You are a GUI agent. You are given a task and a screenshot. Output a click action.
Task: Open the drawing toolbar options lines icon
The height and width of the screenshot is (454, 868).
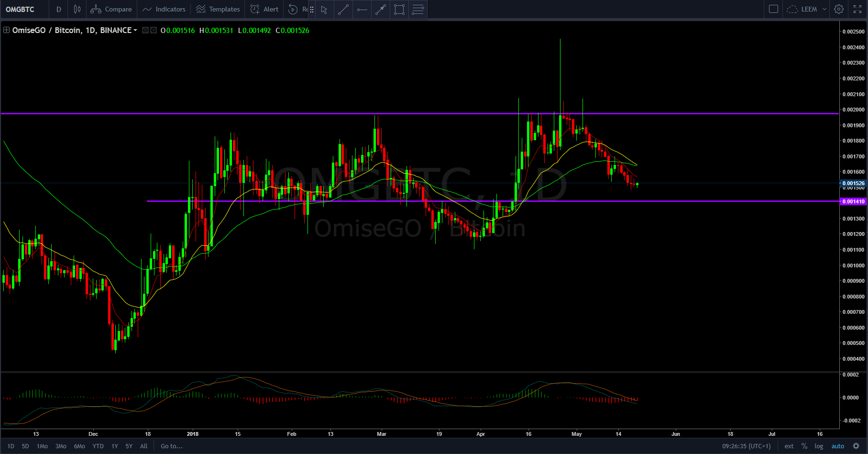pyautogui.click(x=418, y=9)
